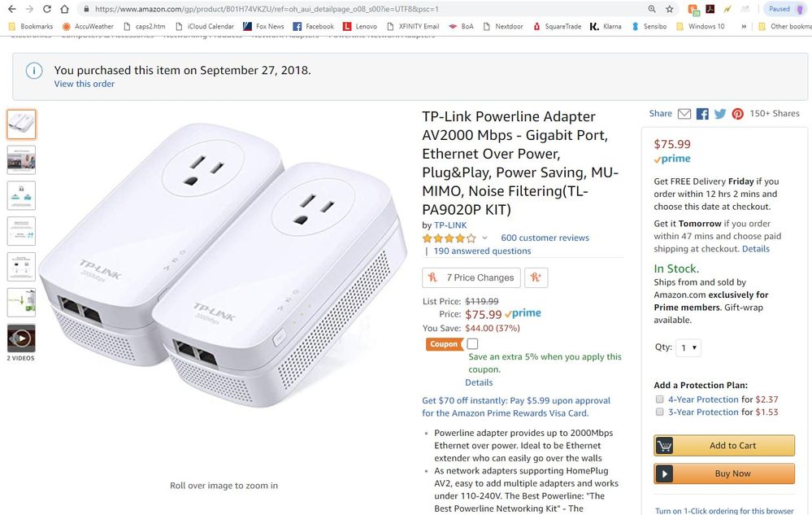Open the browser zoom magnifier icon
This screenshot has height=515, width=812.
pyautogui.click(x=652, y=9)
